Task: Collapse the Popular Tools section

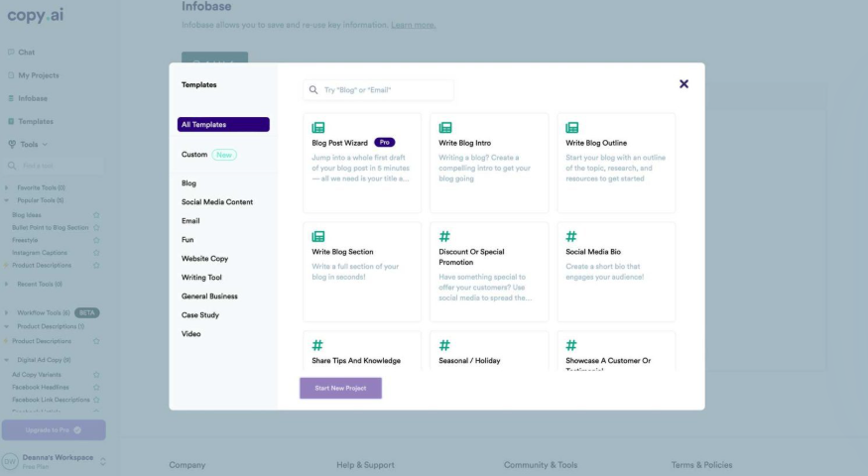Action: tap(8, 200)
